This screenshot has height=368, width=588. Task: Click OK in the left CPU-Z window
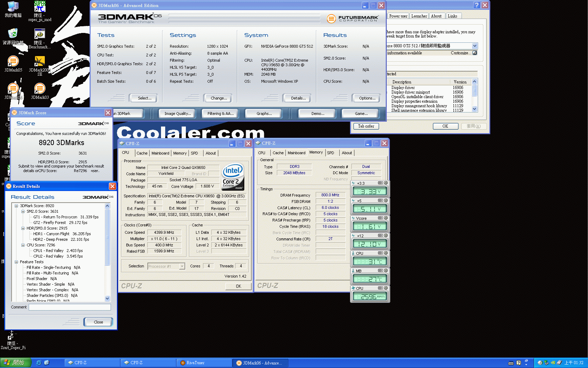(238, 286)
